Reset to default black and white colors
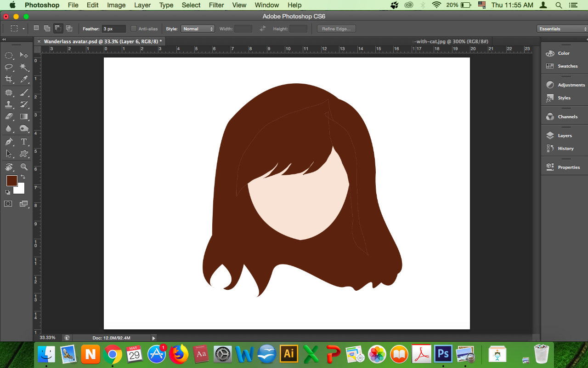The width and height of the screenshot is (588, 368). pos(8,192)
